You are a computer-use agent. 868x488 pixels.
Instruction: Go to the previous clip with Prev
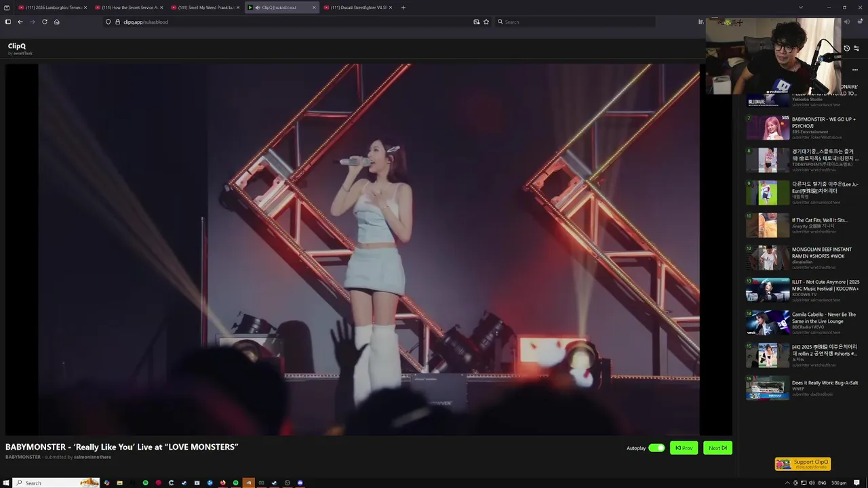[684, 448]
